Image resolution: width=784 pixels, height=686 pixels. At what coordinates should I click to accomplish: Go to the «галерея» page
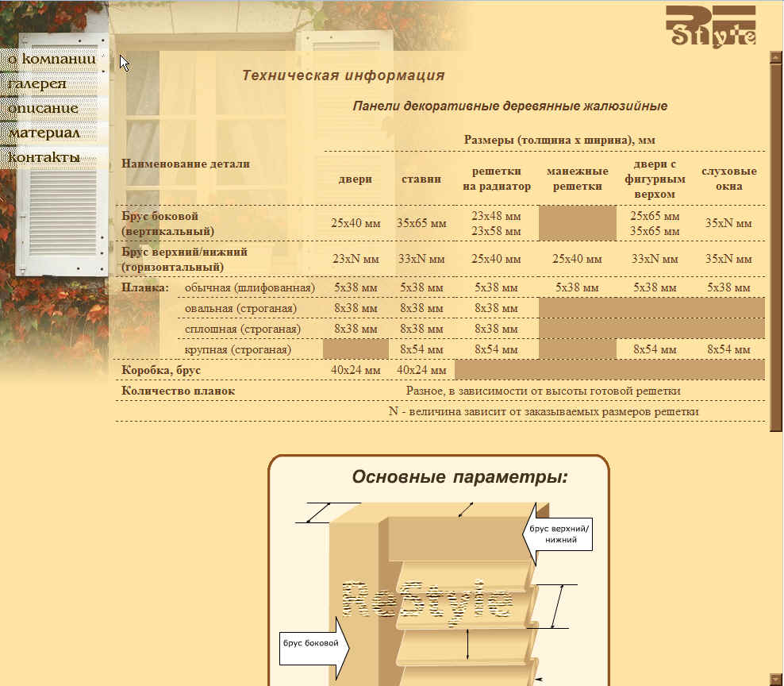(x=37, y=83)
